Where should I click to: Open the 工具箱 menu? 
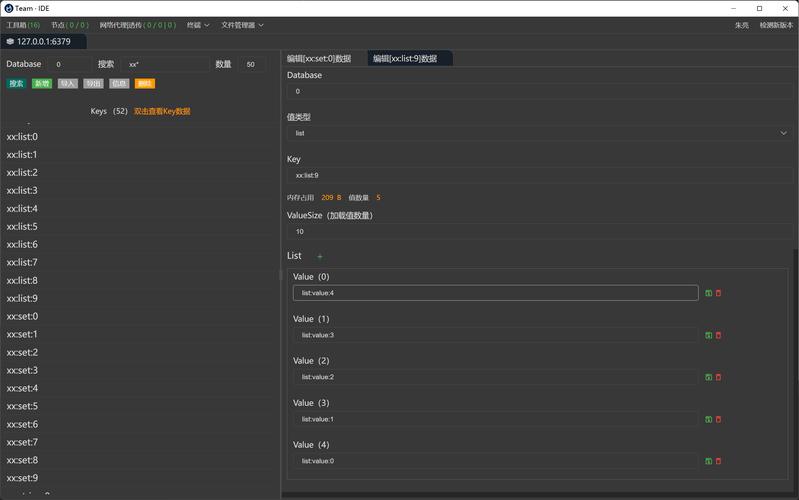click(x=23, y=25)
